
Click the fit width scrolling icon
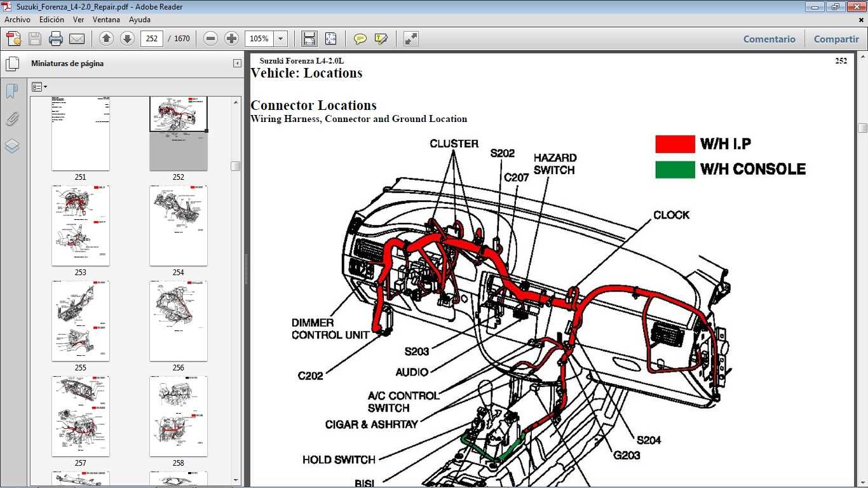tap(309, 39)
